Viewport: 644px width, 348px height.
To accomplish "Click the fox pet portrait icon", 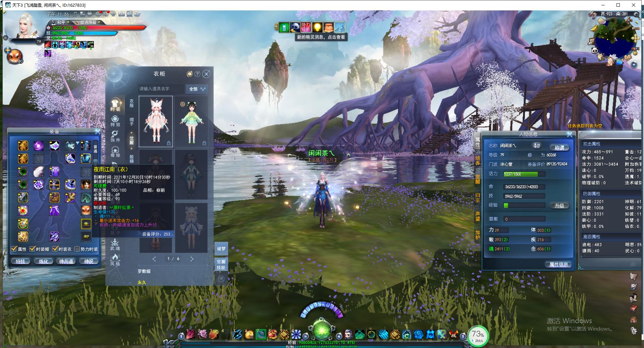I will click(14, 56).
